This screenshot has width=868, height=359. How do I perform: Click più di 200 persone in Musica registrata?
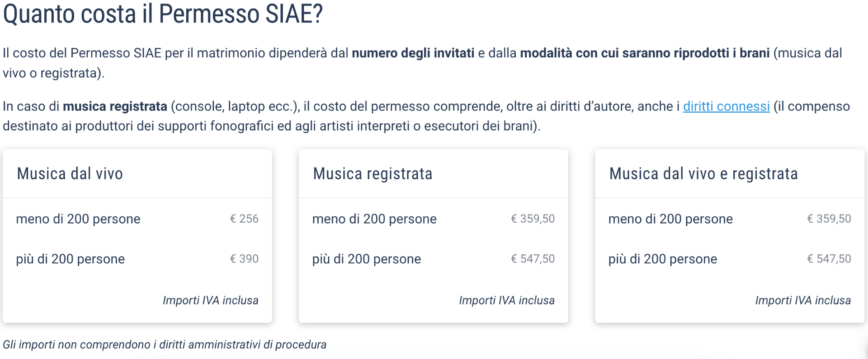(366, 259)
